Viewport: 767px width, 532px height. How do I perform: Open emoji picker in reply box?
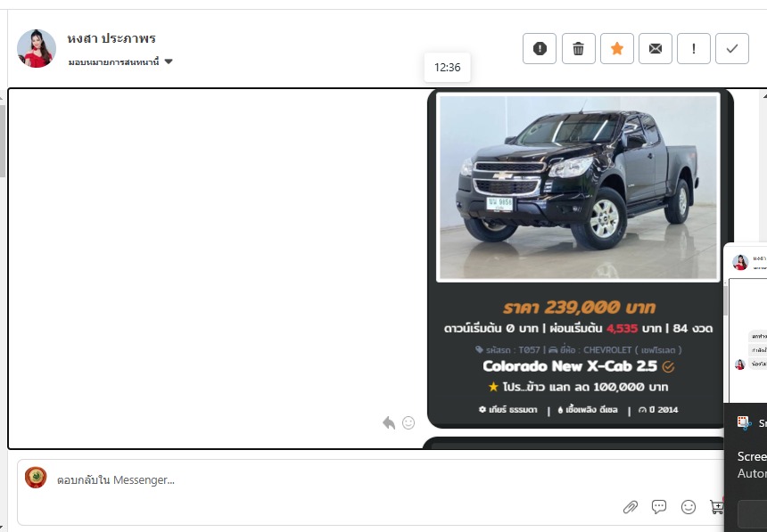click(x=689, y=507)
